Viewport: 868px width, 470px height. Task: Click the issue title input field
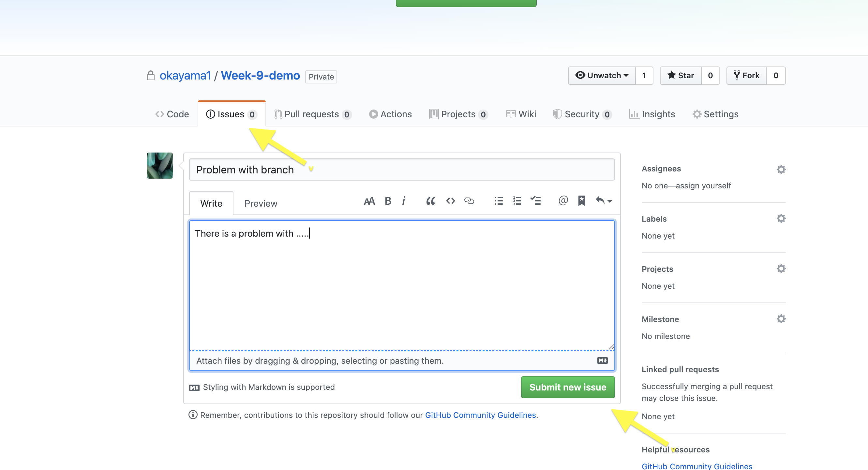click(402, 170)
